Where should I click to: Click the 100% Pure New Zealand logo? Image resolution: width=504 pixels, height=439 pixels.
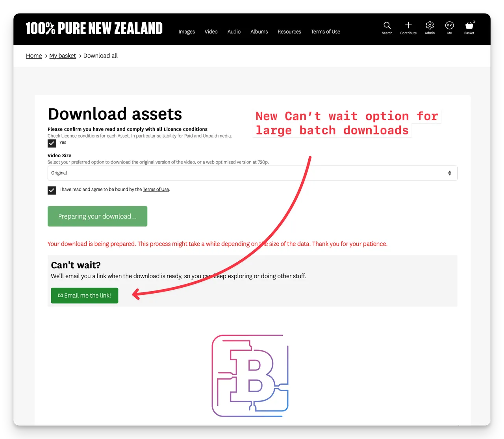94,28
